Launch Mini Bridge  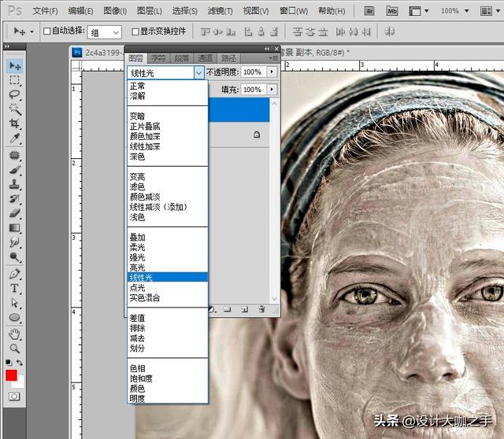click(x=392, y=12)
